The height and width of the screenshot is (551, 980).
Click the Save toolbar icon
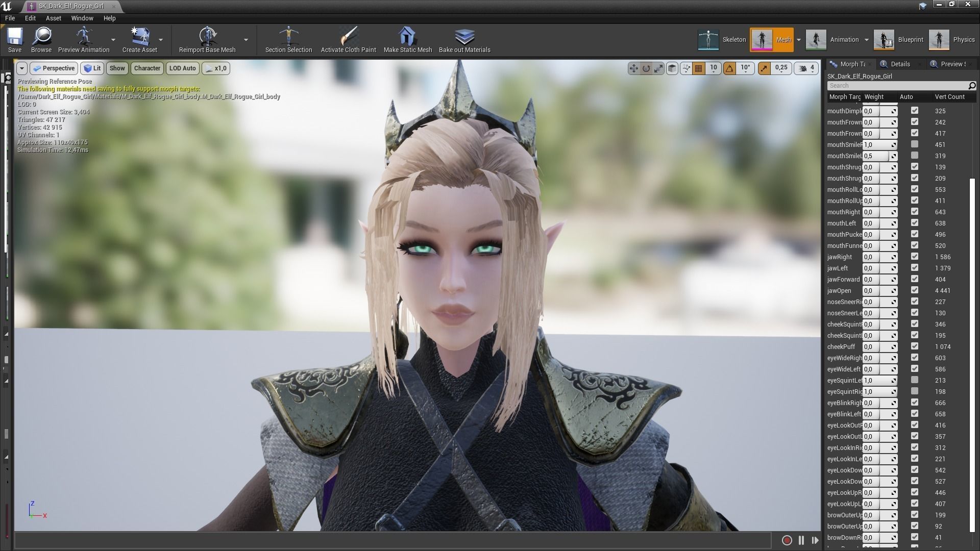tap(15, 39)
